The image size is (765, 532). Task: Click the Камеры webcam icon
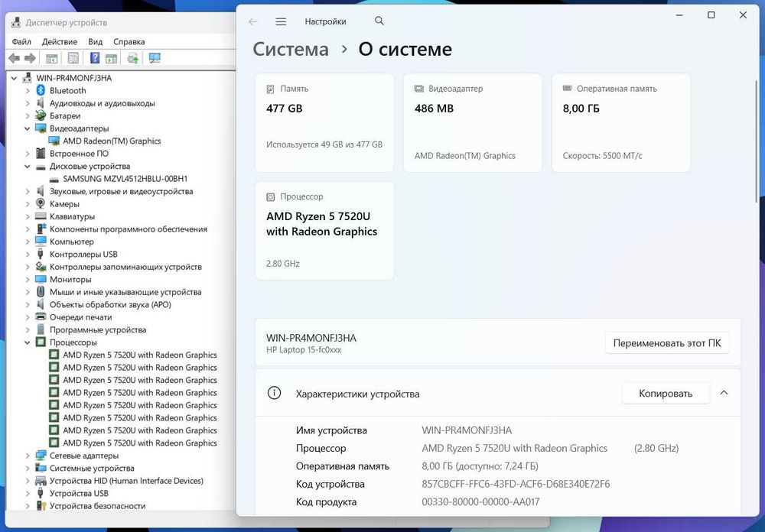41,203
